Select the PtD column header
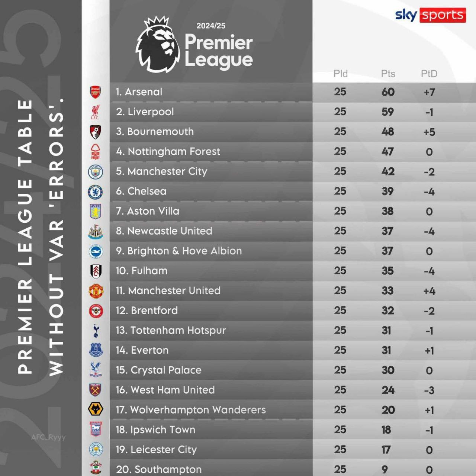The height and width of the screenshot is (476, 476). coord(429,74)
